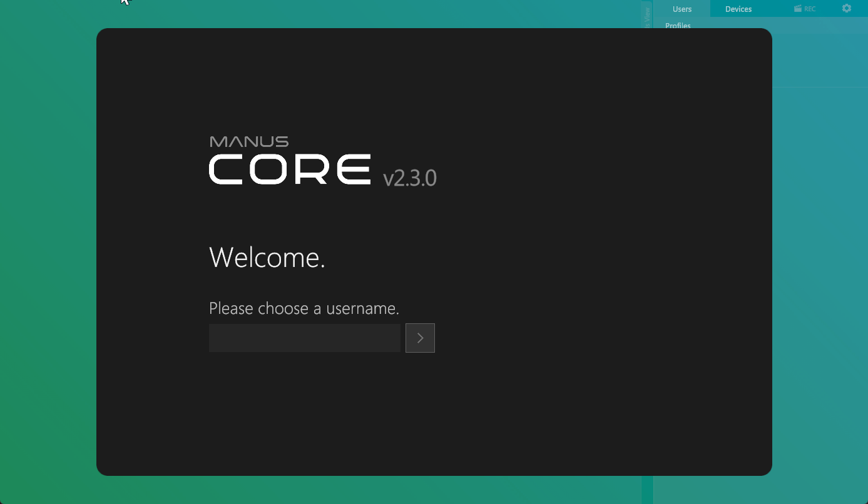Viewport: 868px width, 504px height.
Task: Click the Welcome heading text
Action: coord(267,257)
